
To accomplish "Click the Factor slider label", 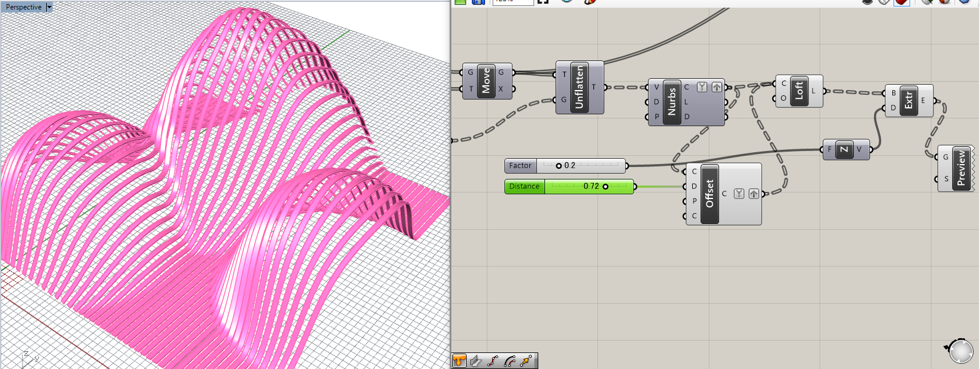I will [x=520, y=166].
